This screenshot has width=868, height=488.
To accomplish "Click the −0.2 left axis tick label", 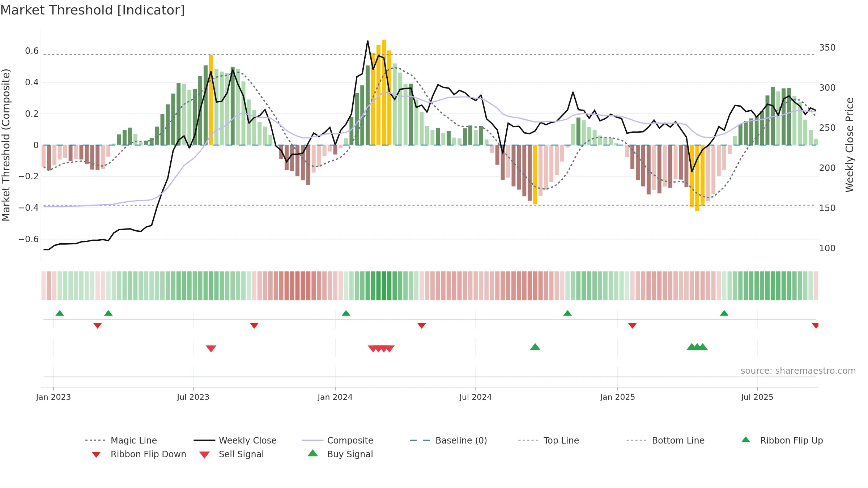I will (29, 176).
